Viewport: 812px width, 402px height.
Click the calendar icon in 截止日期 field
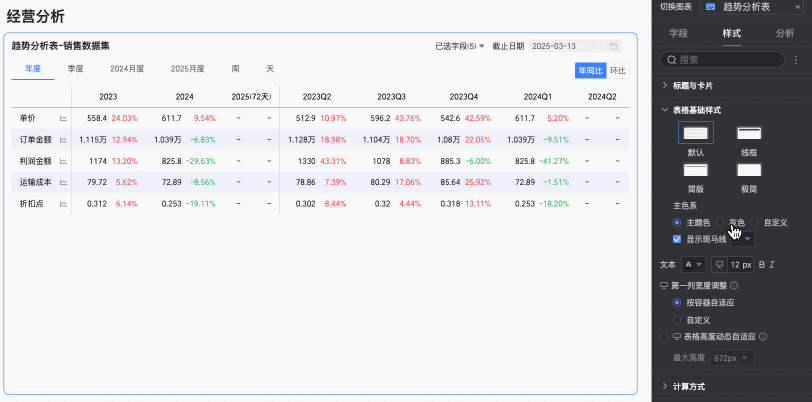tap(613, 46)
